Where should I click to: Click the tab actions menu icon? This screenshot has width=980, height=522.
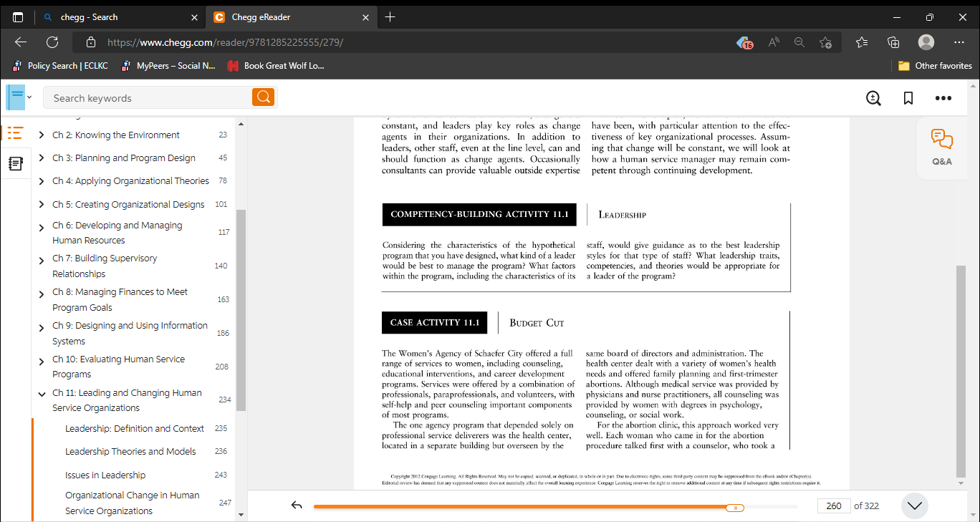click(18, 17)
